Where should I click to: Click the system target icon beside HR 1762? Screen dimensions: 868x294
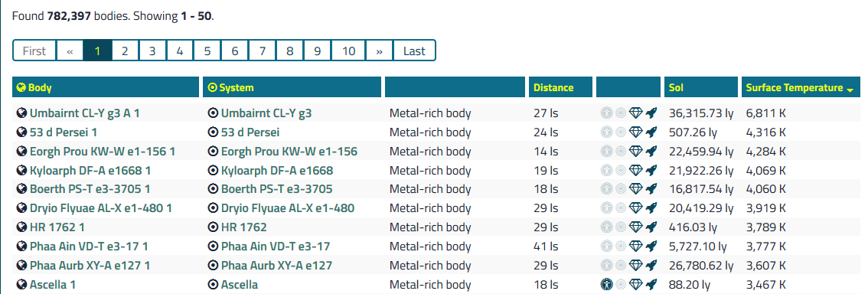click(213, 227)
